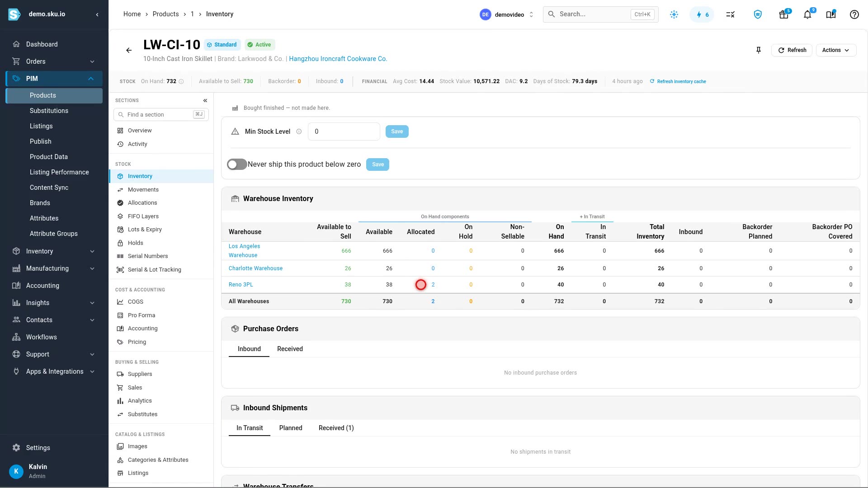Click into the Min Stock Level field
Screen dimensions: 868x488
(344, 131)
